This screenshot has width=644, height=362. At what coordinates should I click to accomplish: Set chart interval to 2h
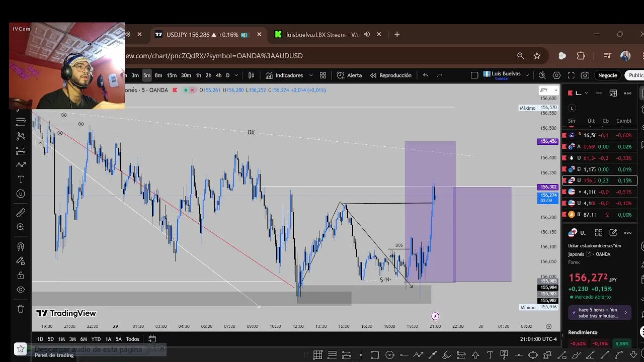[208, 75]
